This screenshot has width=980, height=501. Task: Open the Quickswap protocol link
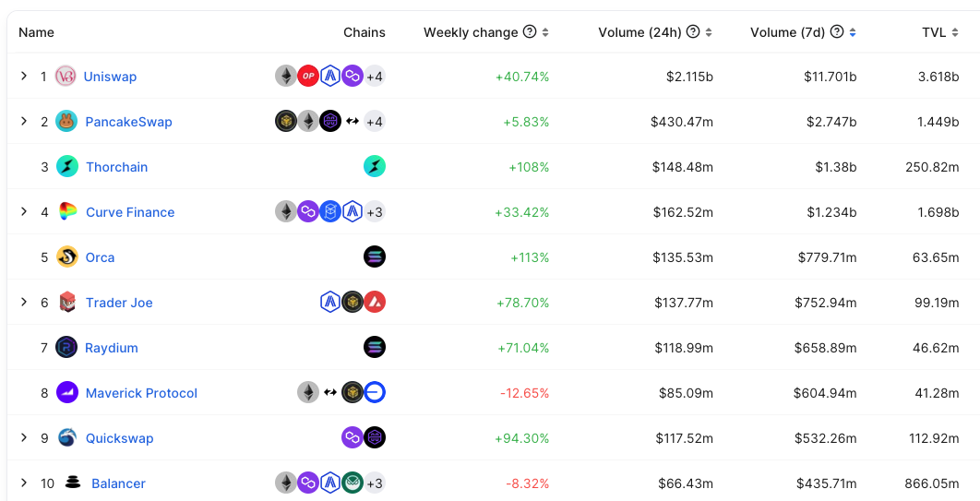(119, 438)
